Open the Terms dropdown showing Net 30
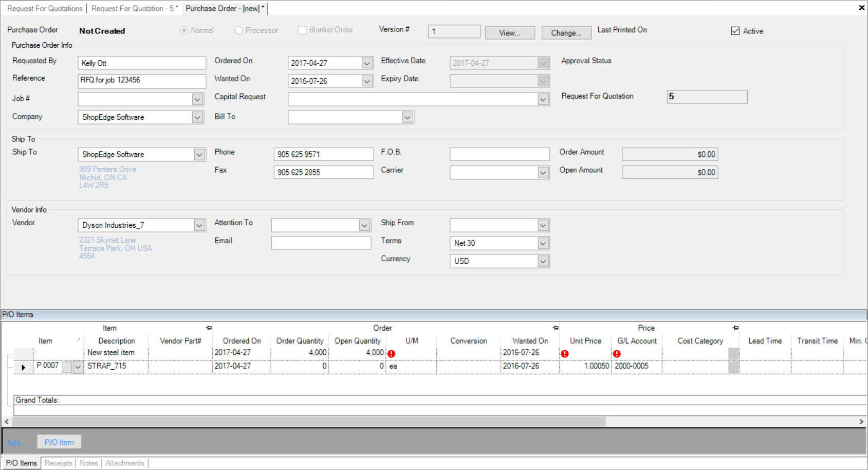The height and width of the screenshot is (470, 868). click(543, 243)
